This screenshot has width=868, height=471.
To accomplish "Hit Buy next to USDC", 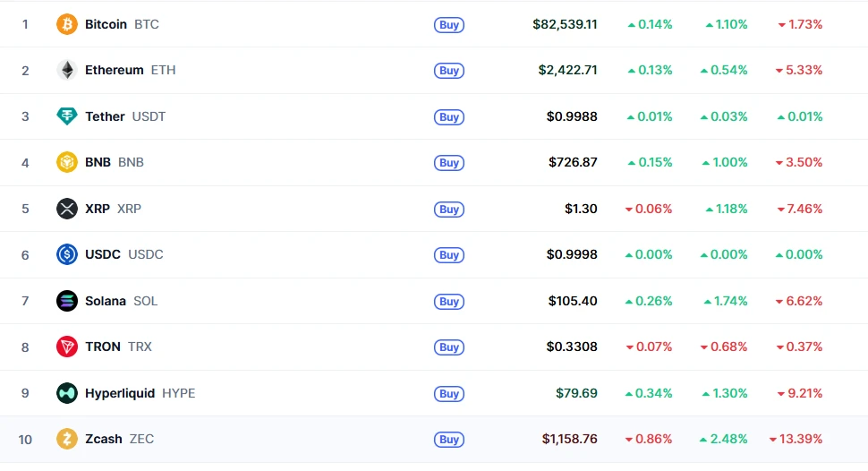I will 449,255.
